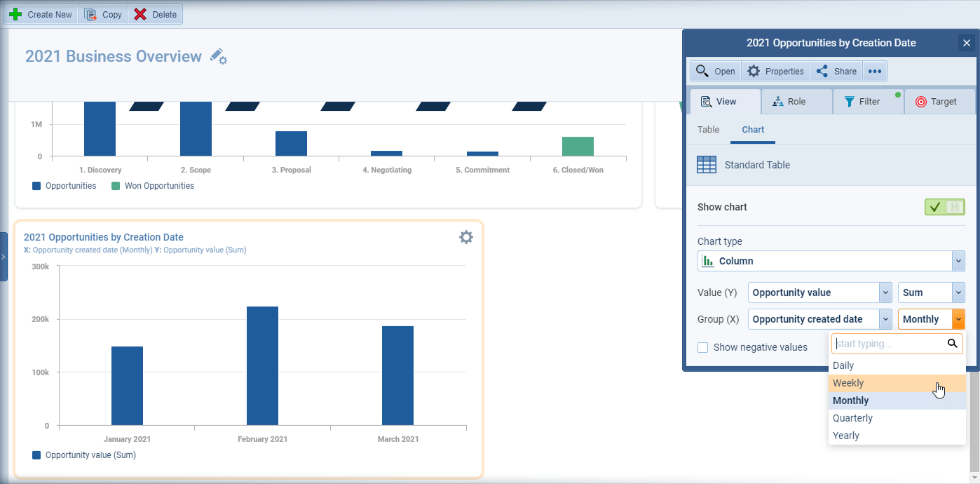
Task: Click the Create New button
Action: click(x=41, y=14)
